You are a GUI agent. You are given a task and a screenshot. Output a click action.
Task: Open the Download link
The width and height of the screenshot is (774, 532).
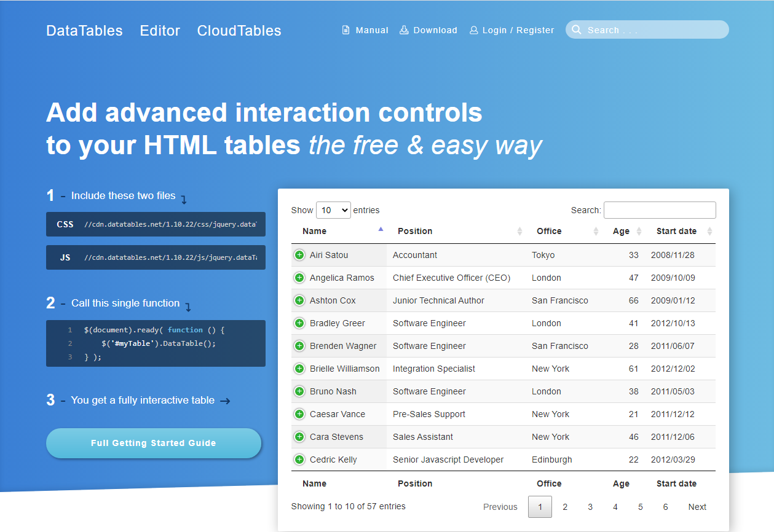[428, 30]
